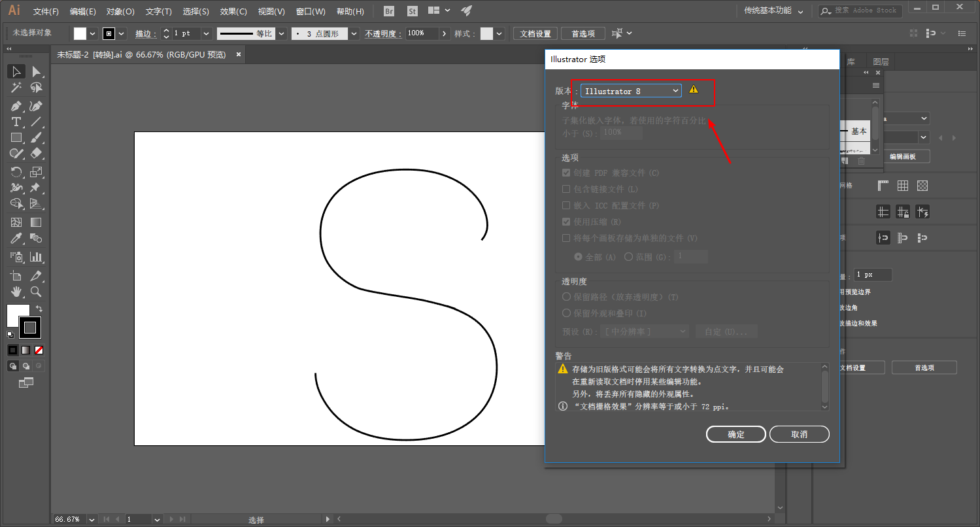Show transparency grid icon in properties panel
Viewport: 980px width, 527px height.
(x=922, y=186)
